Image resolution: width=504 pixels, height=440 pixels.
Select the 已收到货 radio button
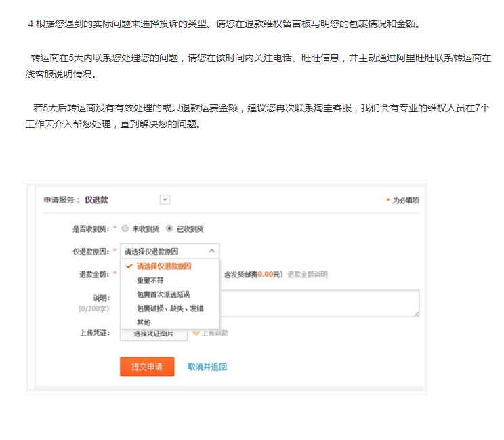pyautogui.click(x=169, y=228)
